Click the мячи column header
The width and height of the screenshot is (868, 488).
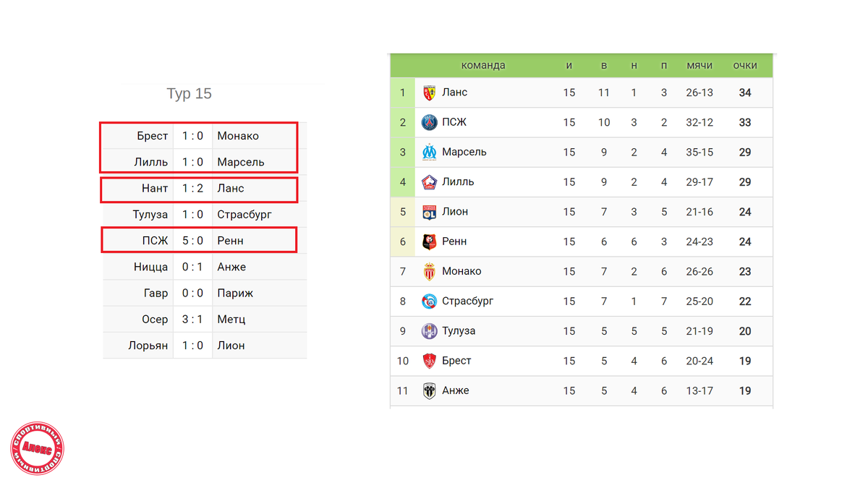[699, 65]
